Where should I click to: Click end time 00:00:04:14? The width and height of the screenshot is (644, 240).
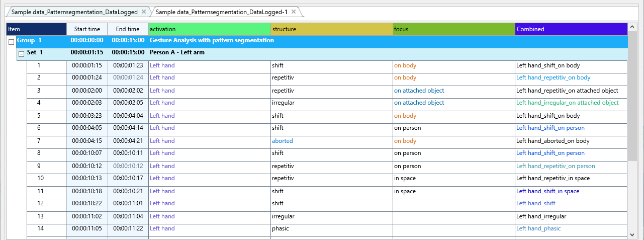128,128
